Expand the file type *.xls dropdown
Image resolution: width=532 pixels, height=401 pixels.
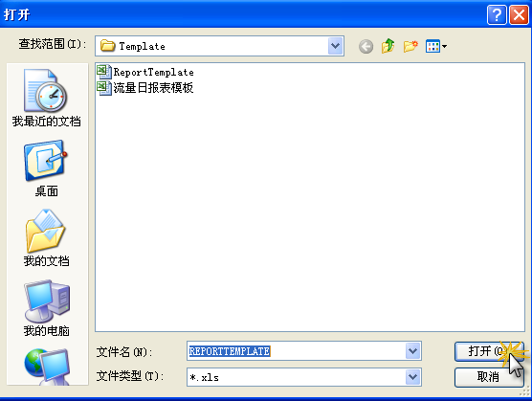point(413,377)
